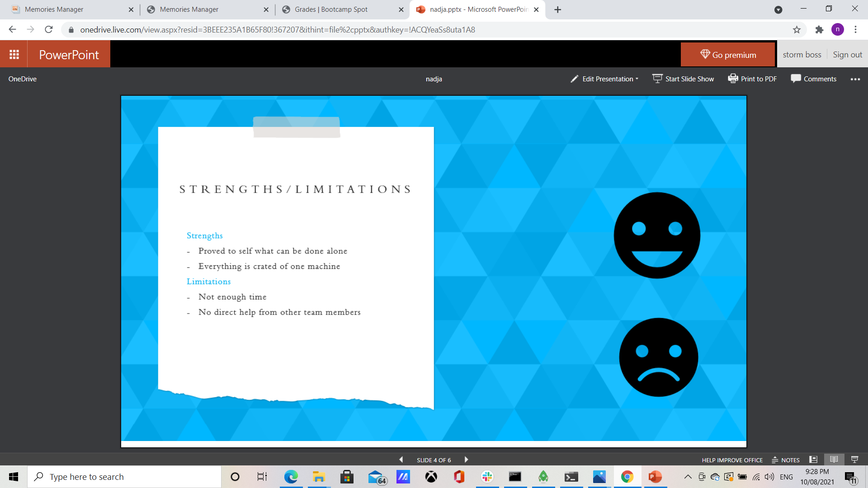The width and height of the screenshot is (868, 488).
Task: Bookmark this page with star icon
Action: 797,30
